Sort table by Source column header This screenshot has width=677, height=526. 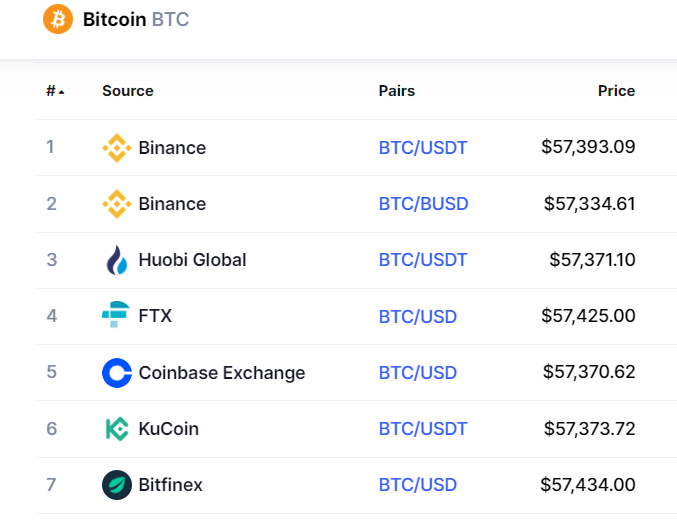point(128,91)
